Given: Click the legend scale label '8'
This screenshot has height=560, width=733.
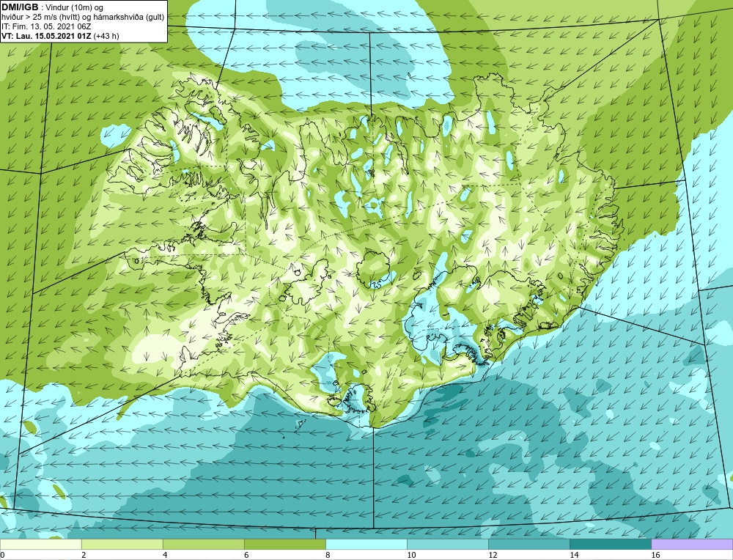Looking at the screenshot, I should pyautogui.click(x=328, y=555).
